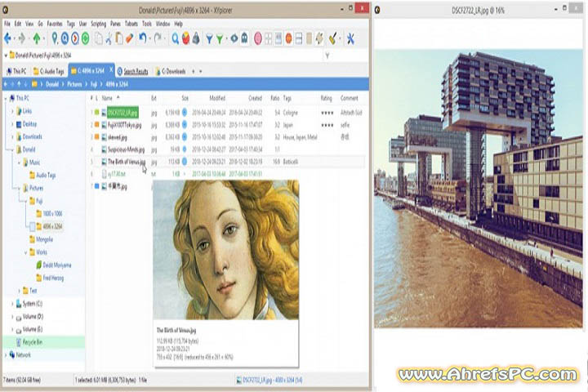Open the Scripting menu
588x392 pixels.
tap(99, 24)
